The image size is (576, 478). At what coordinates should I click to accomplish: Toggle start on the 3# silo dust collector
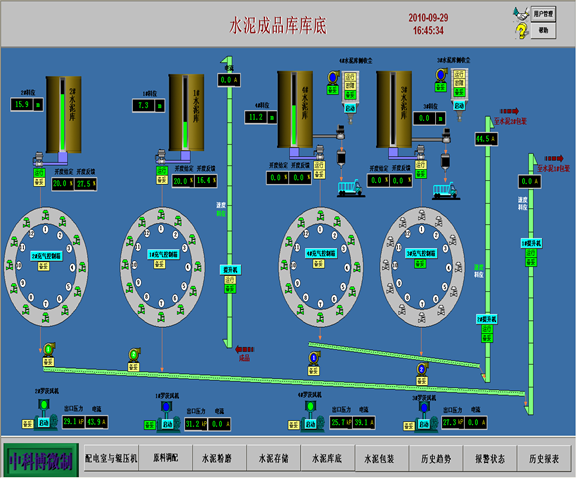click(x=459, y=106)
